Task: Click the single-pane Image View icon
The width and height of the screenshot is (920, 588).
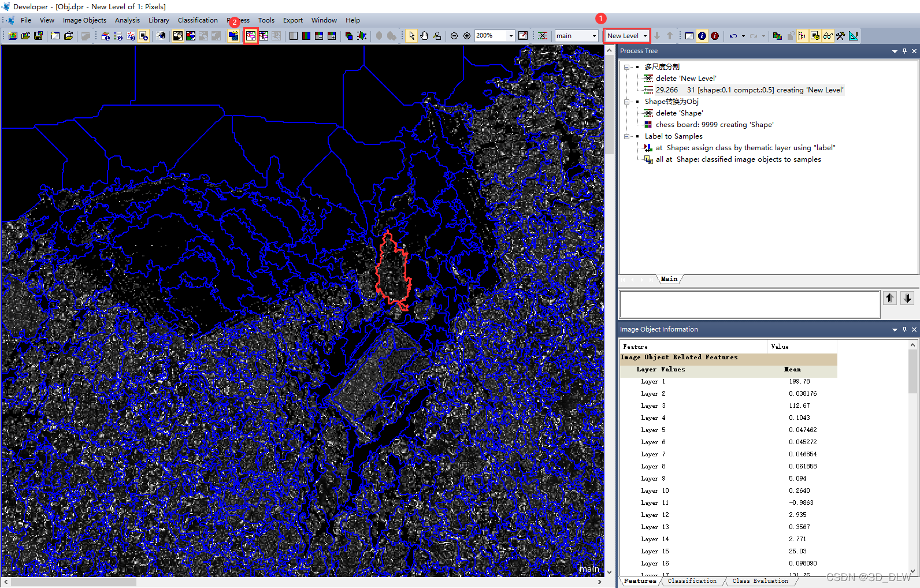Action: point(294,36)
